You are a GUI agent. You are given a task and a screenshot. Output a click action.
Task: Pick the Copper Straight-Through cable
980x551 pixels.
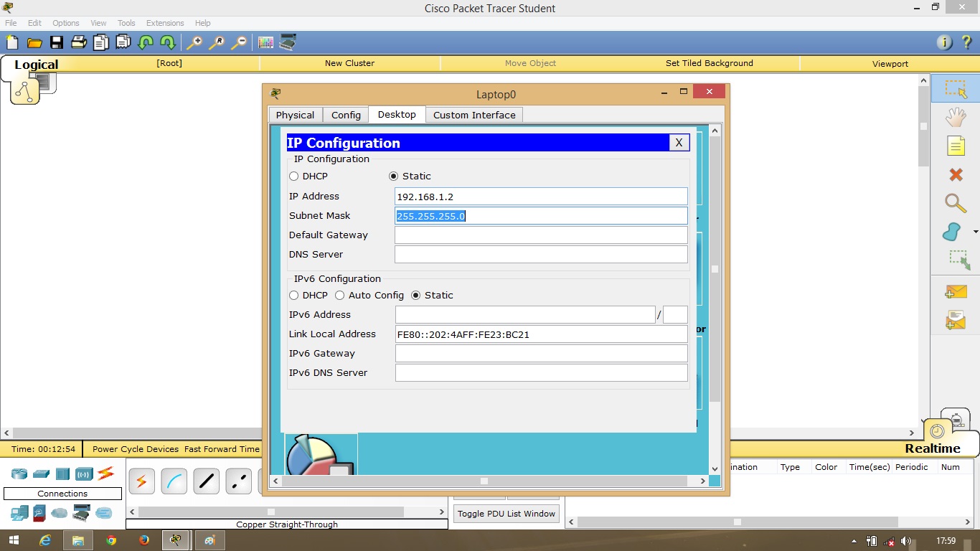(206, 481)
